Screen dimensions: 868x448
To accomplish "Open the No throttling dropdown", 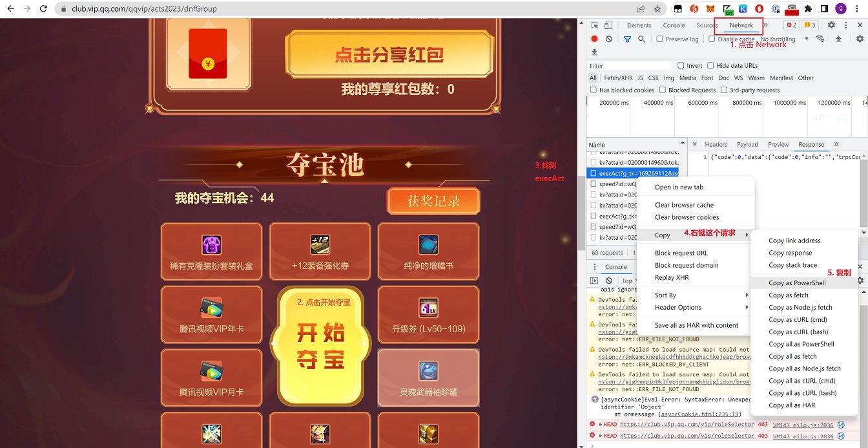I will point(783,39).
